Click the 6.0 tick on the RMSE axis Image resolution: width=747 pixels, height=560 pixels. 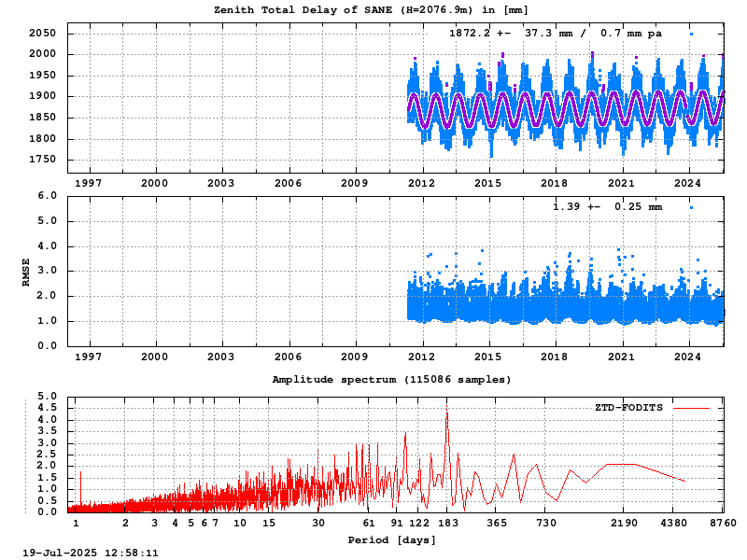click(x=47, y=196)
